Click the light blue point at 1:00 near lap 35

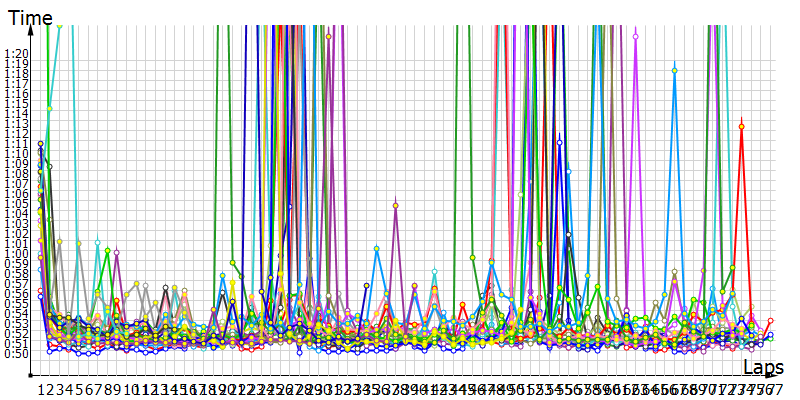tap(377, 248)
